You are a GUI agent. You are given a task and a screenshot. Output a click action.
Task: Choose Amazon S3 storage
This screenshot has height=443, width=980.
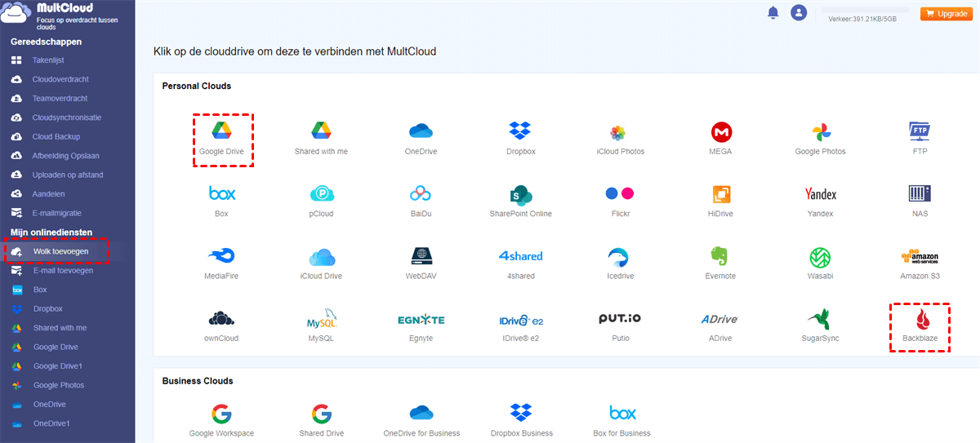pos(920,264)
